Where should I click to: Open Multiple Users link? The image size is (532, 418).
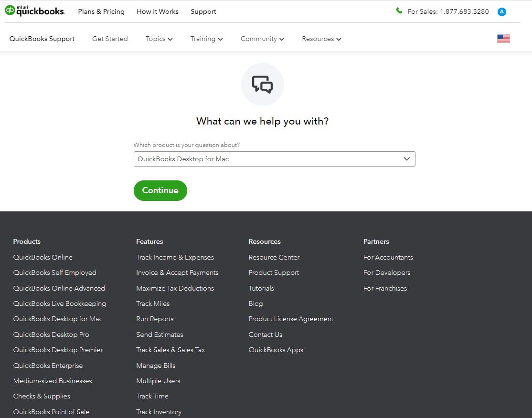point(158,381)
